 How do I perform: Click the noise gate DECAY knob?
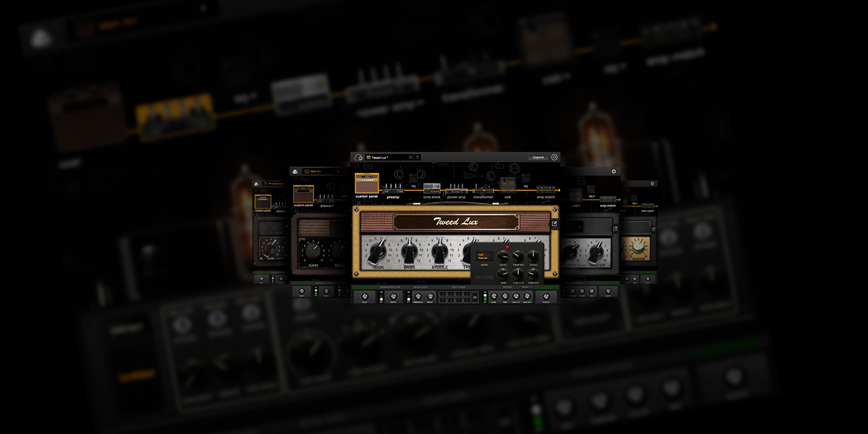pos(430,296)
